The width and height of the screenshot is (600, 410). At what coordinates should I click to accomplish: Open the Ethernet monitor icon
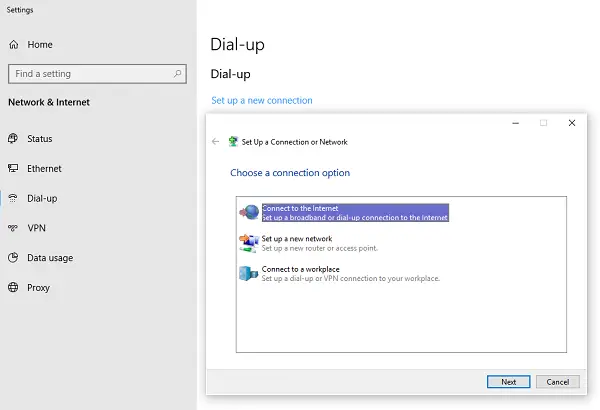[x=13, y=168]
